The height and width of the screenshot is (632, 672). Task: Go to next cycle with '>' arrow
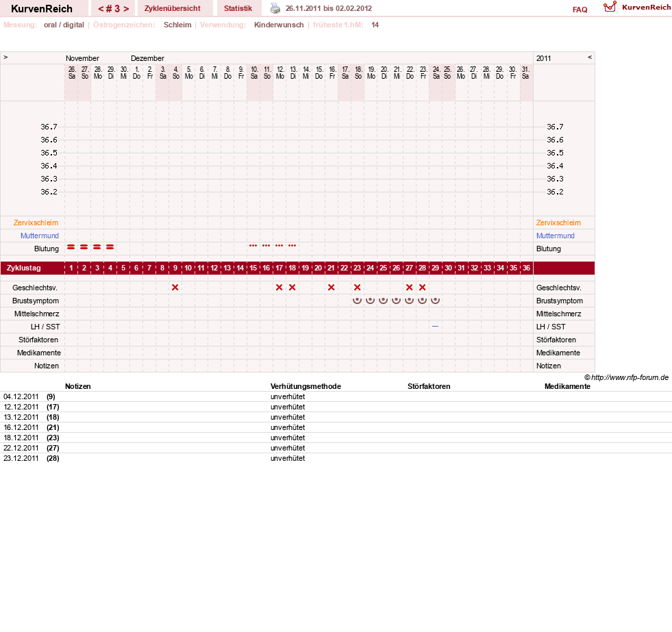(x=126, y=9)
